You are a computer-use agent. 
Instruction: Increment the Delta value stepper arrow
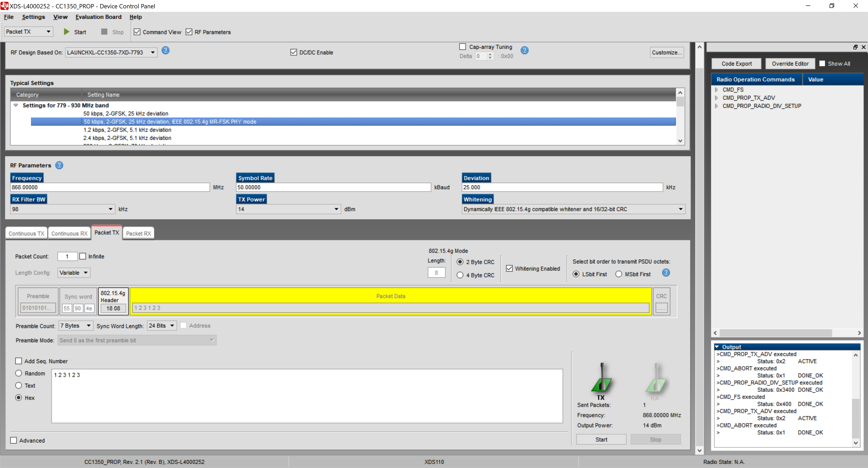[490, 54]
